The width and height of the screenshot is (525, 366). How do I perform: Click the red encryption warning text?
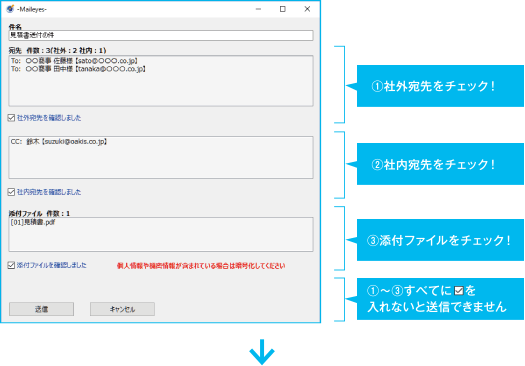click(x=201, y=266)
